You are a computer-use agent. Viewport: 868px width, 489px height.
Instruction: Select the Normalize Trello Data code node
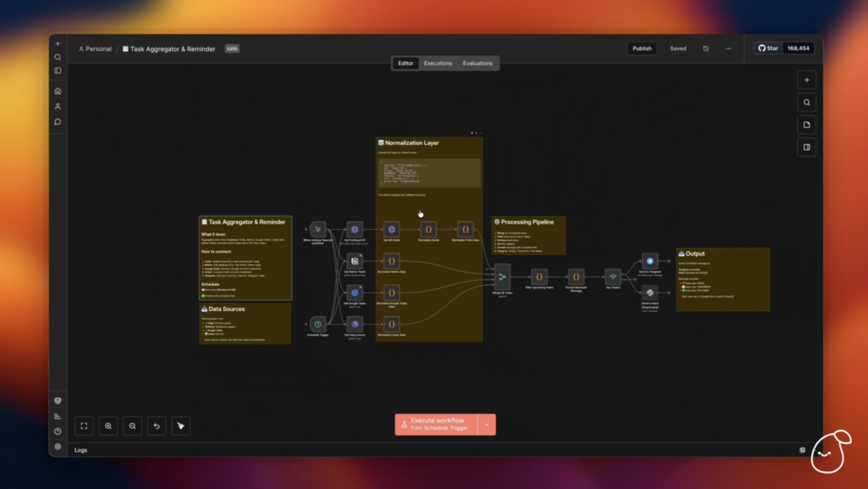(x=466, y=229)
